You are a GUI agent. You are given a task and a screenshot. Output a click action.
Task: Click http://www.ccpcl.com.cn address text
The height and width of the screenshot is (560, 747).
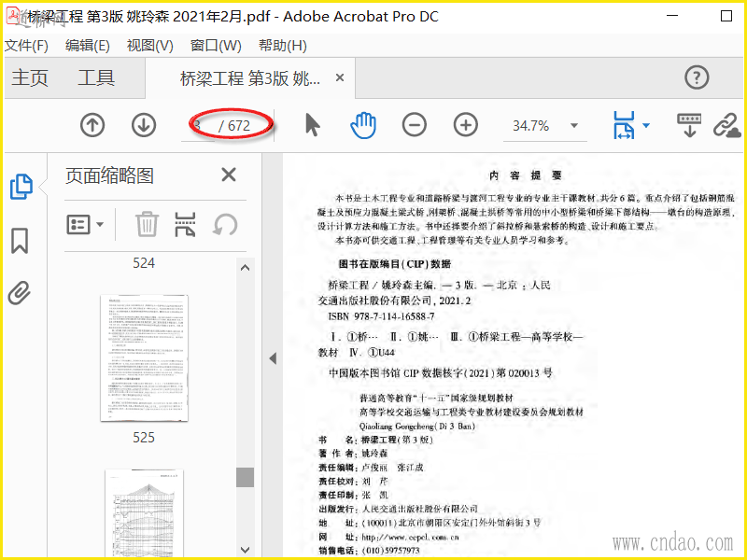410,538
